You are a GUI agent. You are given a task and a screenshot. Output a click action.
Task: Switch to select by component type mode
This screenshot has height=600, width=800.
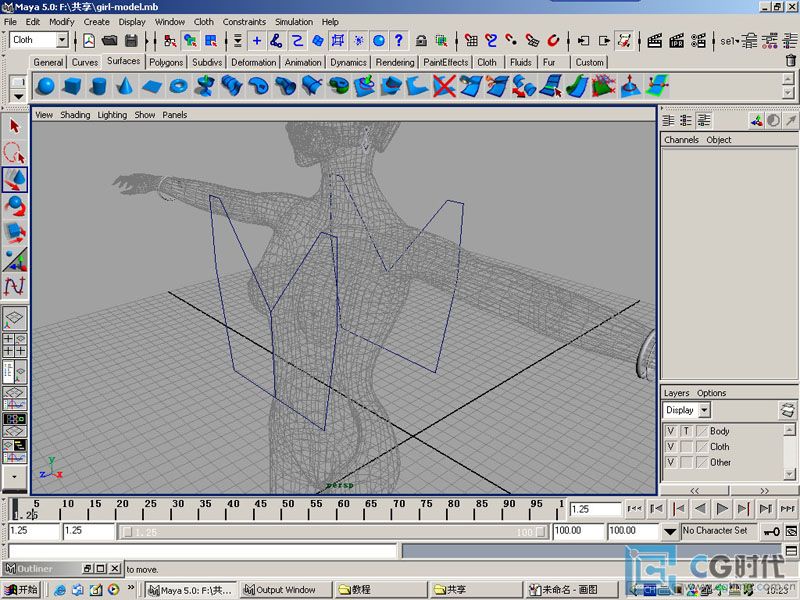click(211, 40)
